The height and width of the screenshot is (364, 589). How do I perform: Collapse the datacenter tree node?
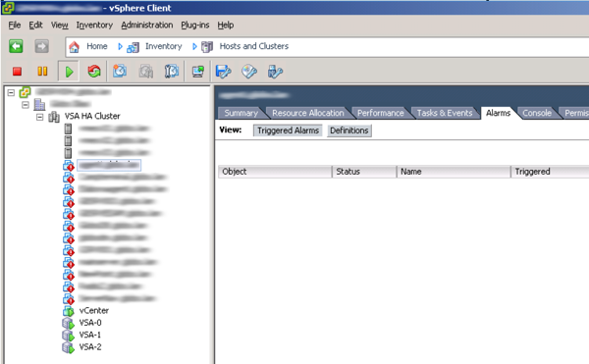(26, 105)
